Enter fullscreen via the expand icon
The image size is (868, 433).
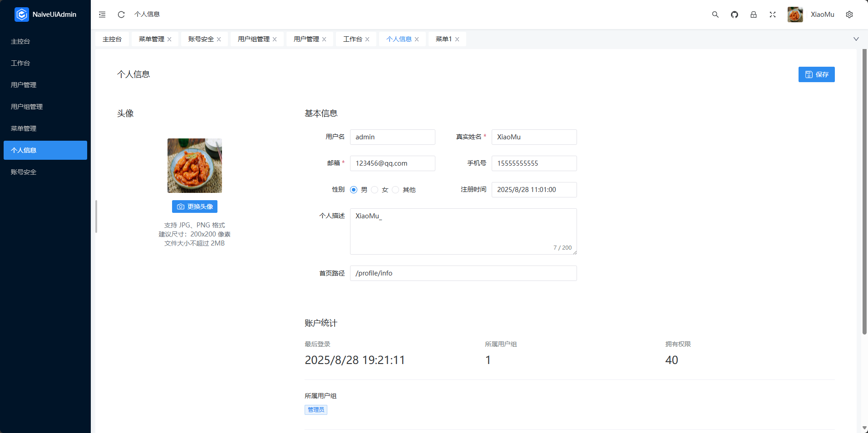(x=772, y=14)
